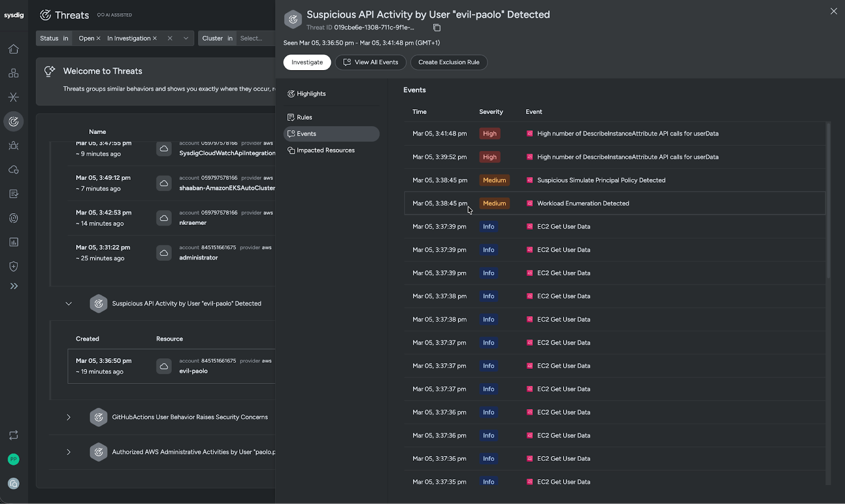This screenshot has width=845, height=504.
Task: Select the Events section
Action: click(331, 134)
